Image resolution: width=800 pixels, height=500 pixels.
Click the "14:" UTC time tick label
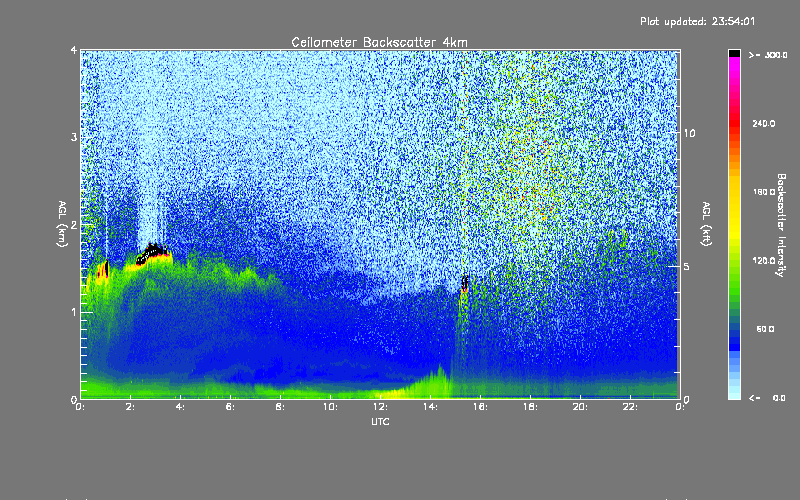[x=430, y=407]
